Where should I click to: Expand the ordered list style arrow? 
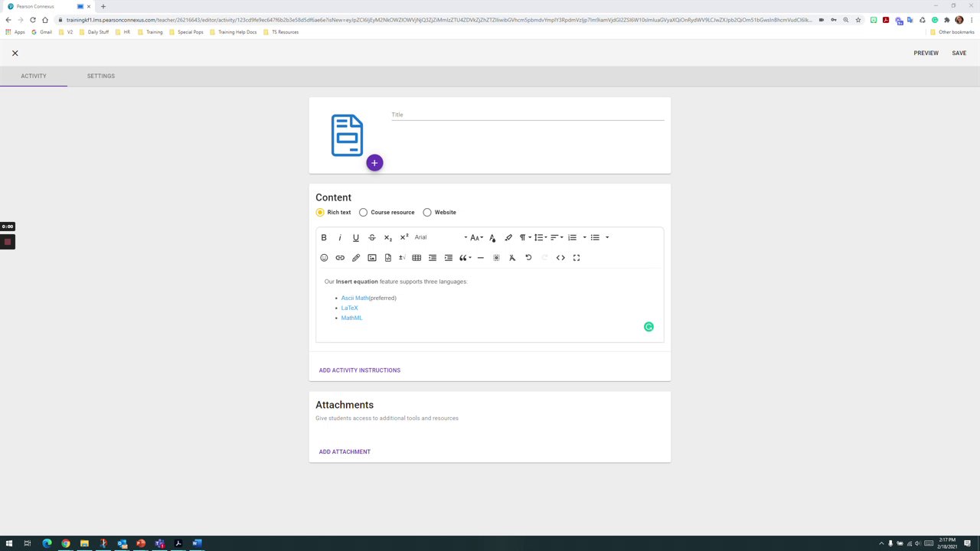pyautogui.click(x=584, y=237)
